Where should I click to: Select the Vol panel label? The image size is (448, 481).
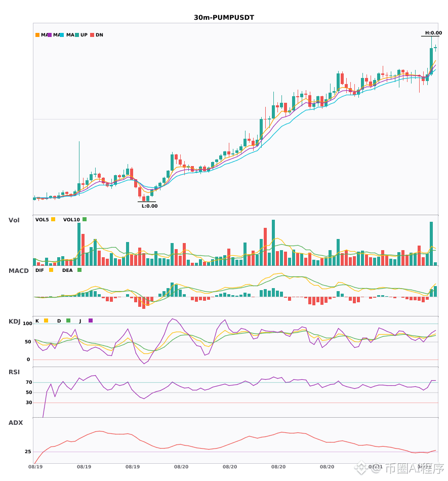tap(14, 220)
